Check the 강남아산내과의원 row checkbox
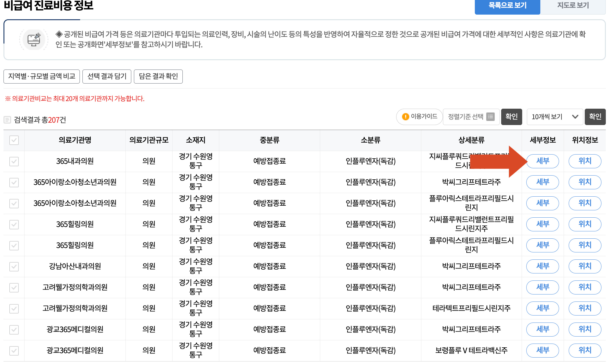The height and width of the screenshot is (364, 614). coord(14,266)
